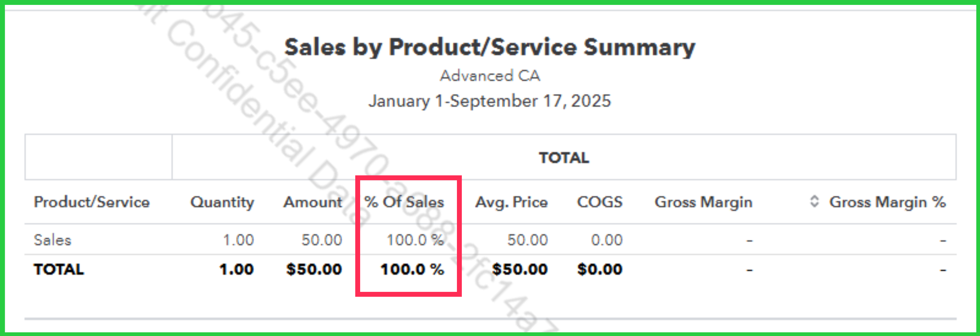Click the Amount column header

click(x=313, y=202)
